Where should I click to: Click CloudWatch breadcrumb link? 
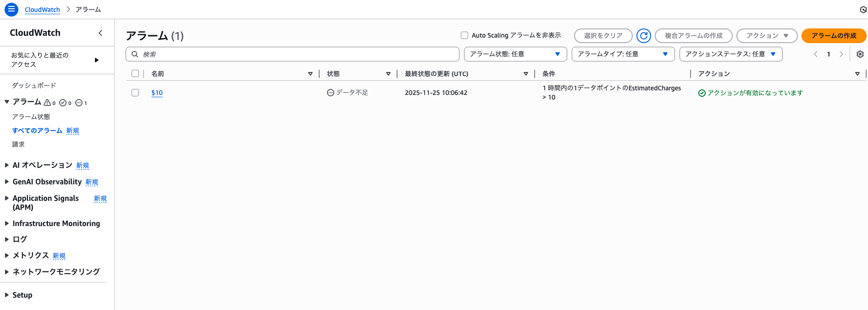tap(42, 10)
